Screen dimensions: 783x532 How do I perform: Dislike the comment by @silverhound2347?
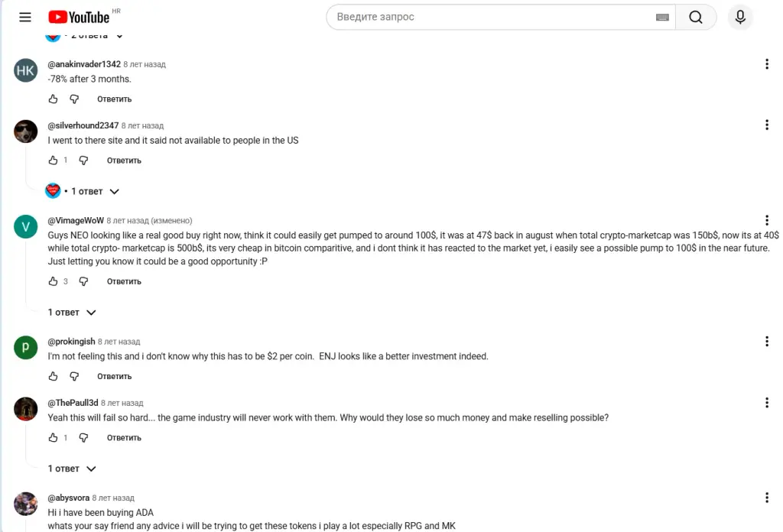click(x=83, y=161)
